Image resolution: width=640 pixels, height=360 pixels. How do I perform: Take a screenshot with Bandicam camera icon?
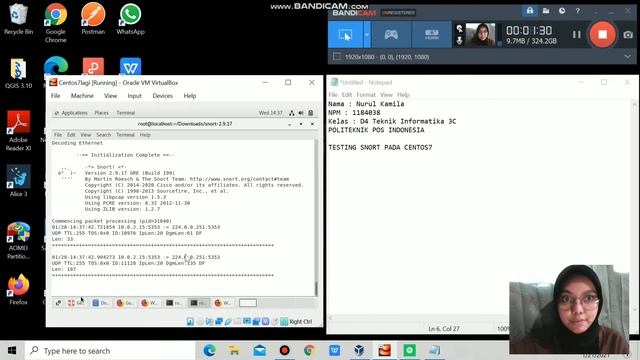click(x=628, y=35)
